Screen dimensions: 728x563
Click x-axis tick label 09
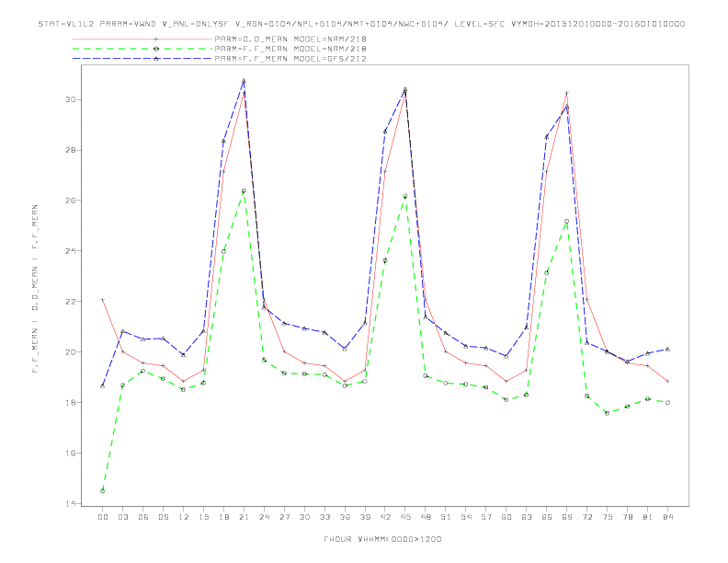click(x=163, y=517)
